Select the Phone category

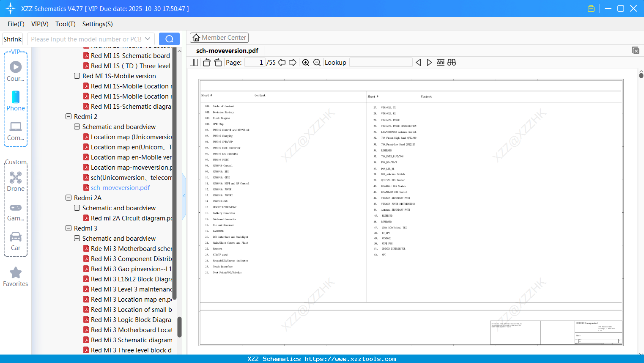[x=16, y=101]
